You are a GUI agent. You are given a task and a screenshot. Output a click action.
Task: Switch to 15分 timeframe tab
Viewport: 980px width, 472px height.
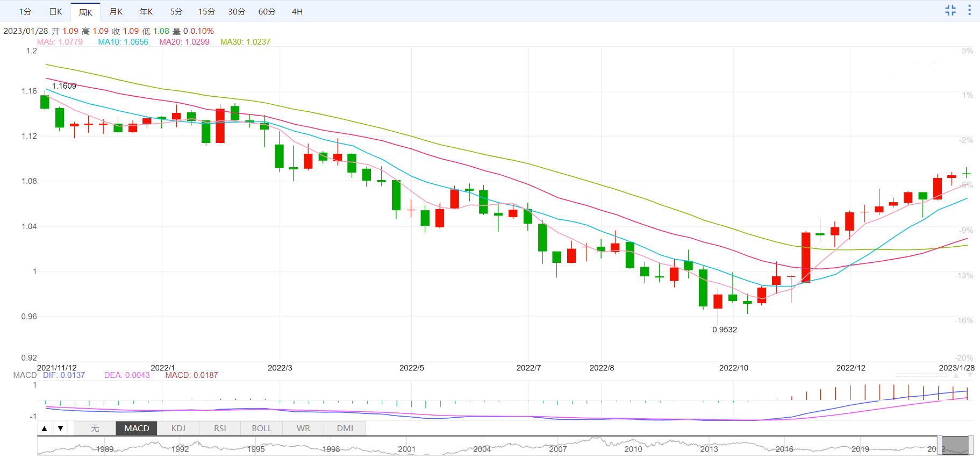(206, 12)
